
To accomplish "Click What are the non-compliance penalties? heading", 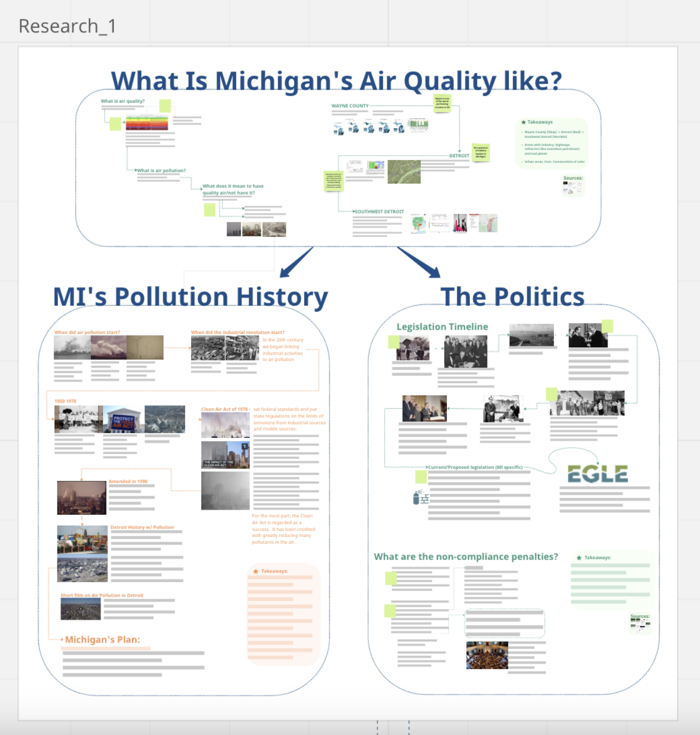I will tap(466, 557).
